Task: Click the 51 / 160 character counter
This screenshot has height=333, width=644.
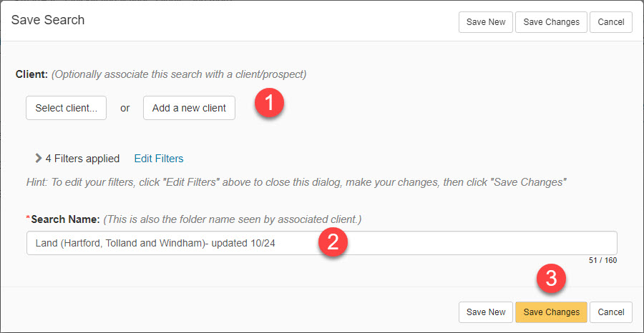Action: [602, 260]
